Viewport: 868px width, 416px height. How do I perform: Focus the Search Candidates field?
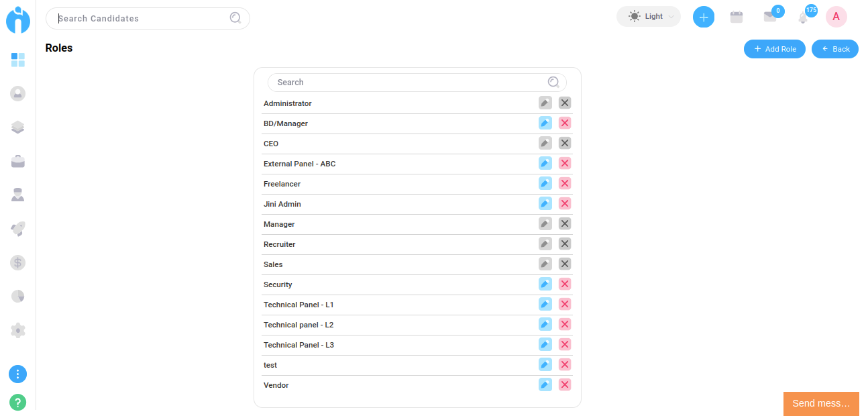pos(141,19)
